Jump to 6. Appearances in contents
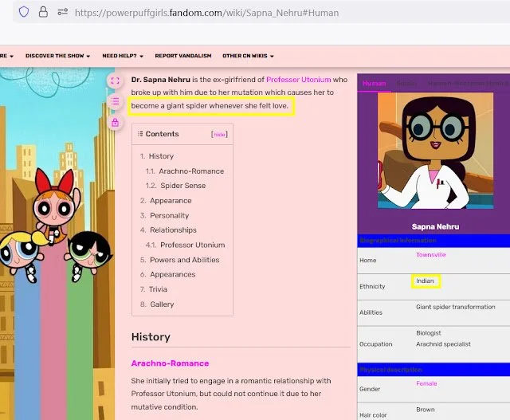Image resolution: width=510 pixels, height=420 pixels. (x=168, y=275)
